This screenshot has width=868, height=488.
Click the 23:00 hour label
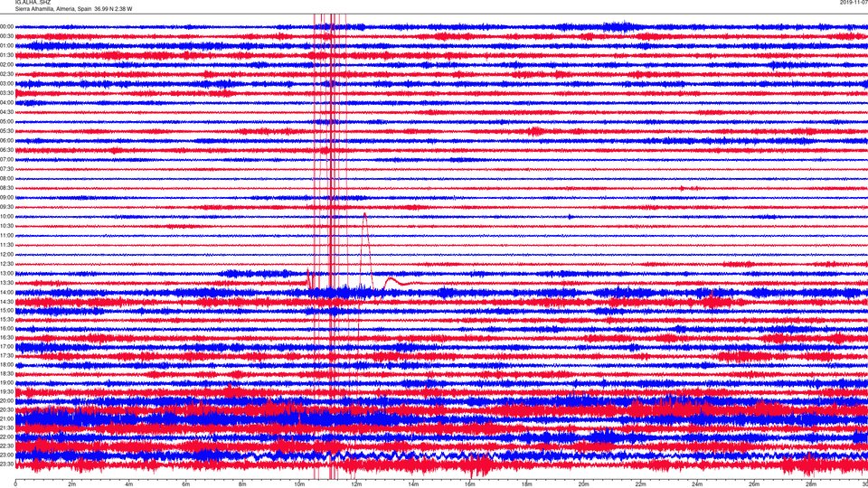(x=6, y=455)
